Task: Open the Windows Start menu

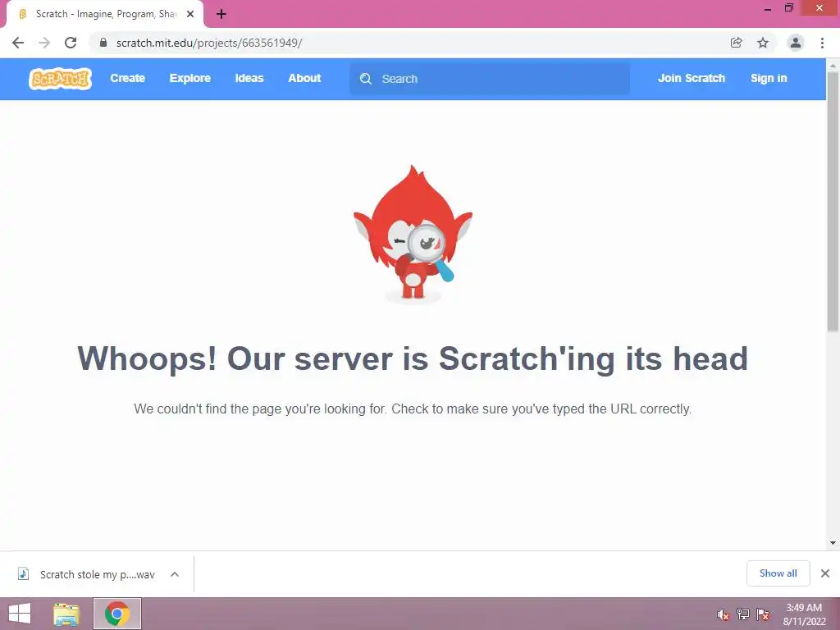Action: click(x=20, y=614)
